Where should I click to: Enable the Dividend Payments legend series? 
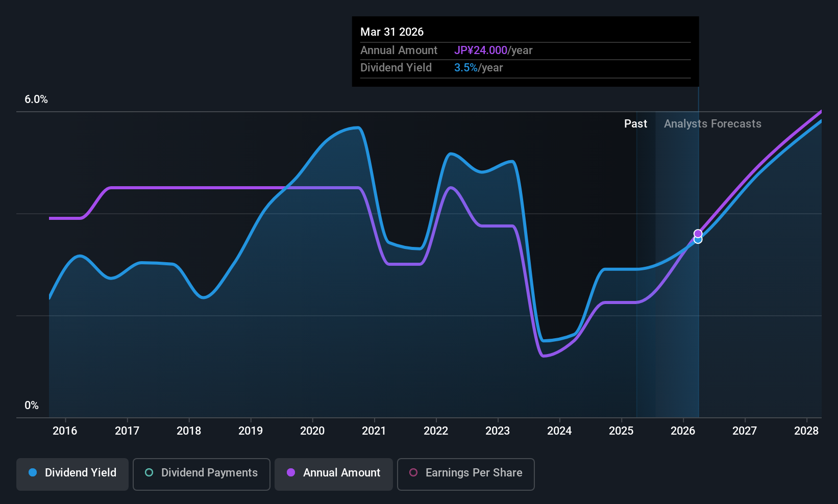[x=202, y=474]
